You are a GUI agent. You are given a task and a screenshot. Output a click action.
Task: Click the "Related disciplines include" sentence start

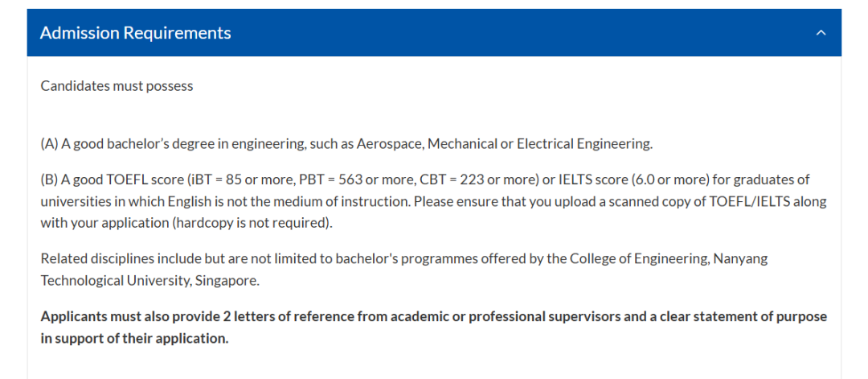[114, 258]
